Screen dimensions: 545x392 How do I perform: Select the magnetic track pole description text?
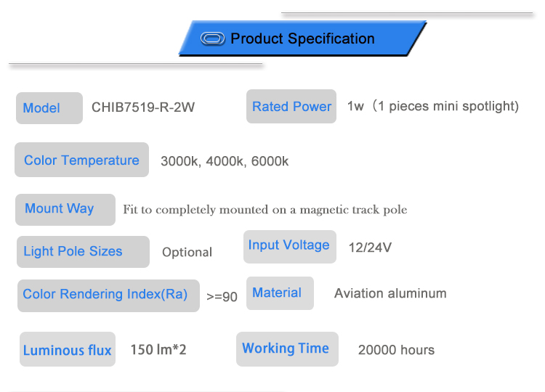click(265, 210)
